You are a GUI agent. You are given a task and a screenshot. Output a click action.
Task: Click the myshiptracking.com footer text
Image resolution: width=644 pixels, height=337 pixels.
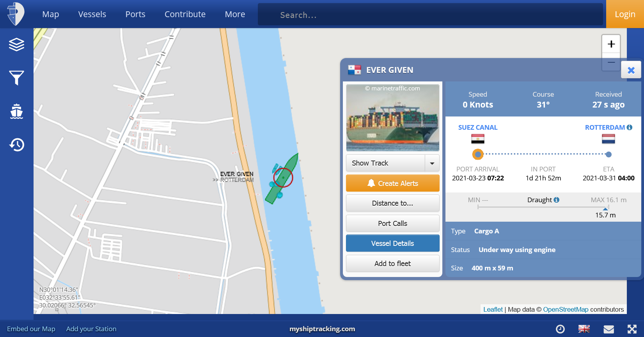[x=322, y=329]
